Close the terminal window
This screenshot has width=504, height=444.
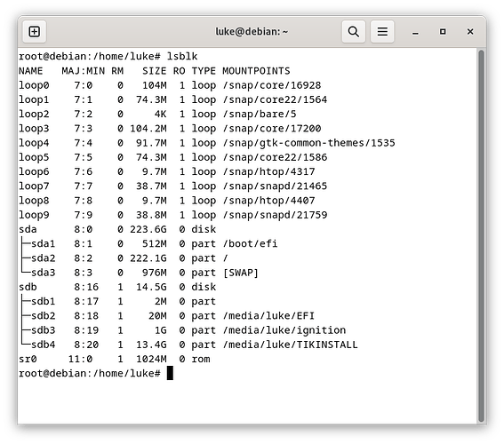click(470, 32)
